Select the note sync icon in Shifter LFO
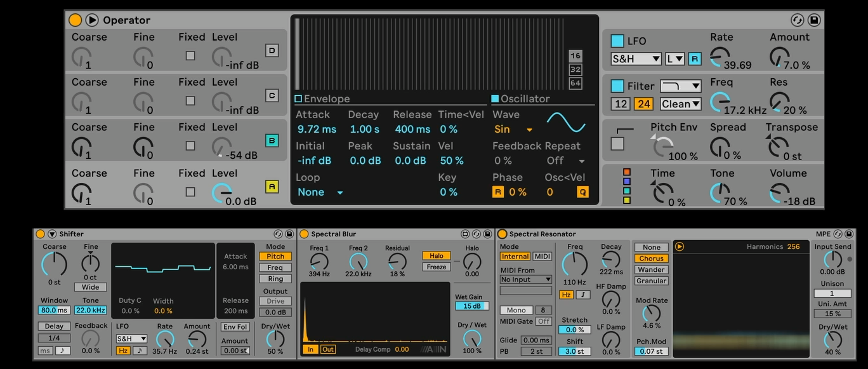This screenshot has width=868, height=369. tap(140, 351)
